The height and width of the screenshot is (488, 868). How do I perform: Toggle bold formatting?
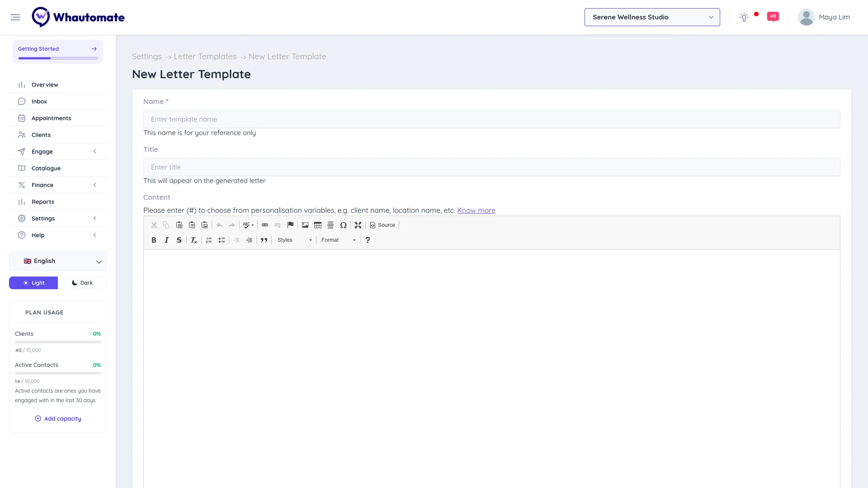(x=154, y=240)
